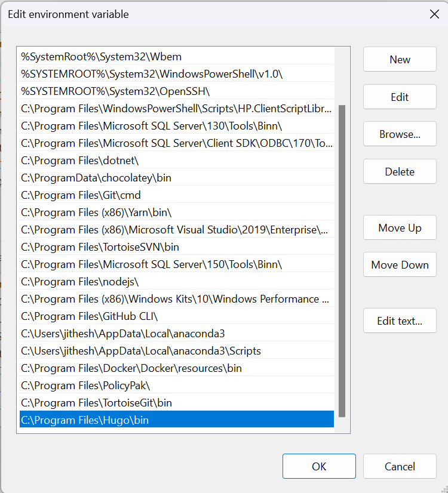The width and height of the screenshot is (448, 493).
Task: Pick the Docker resources\bin entry
Action: [x=131, y=368]
